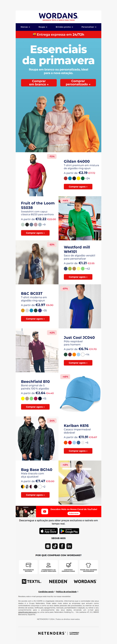Open the Brindes promo menu item
The width and height of the screenshot is (117, 644).
pos(64,27)
